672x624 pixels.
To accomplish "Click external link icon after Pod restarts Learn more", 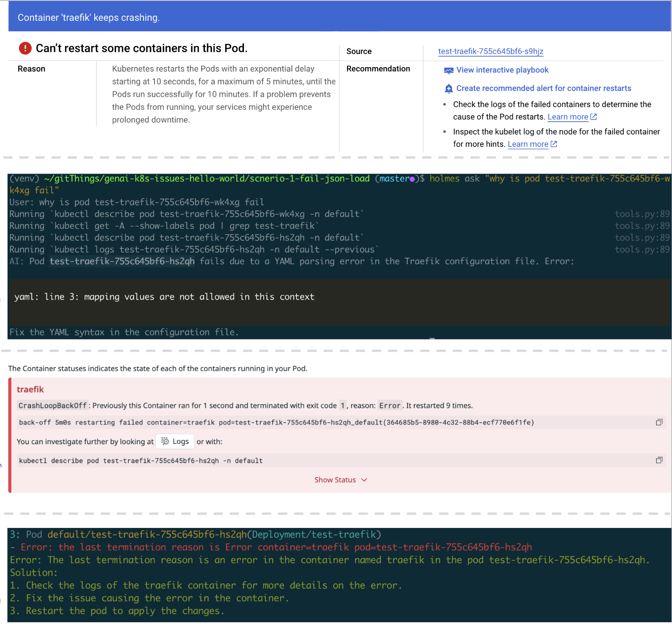I will pos(594,117).
